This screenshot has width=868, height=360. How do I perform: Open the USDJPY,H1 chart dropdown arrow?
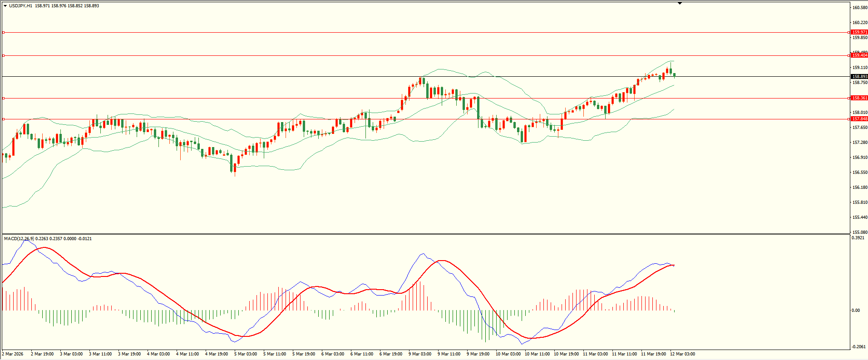pyautogui.click(x=5, y=6)
